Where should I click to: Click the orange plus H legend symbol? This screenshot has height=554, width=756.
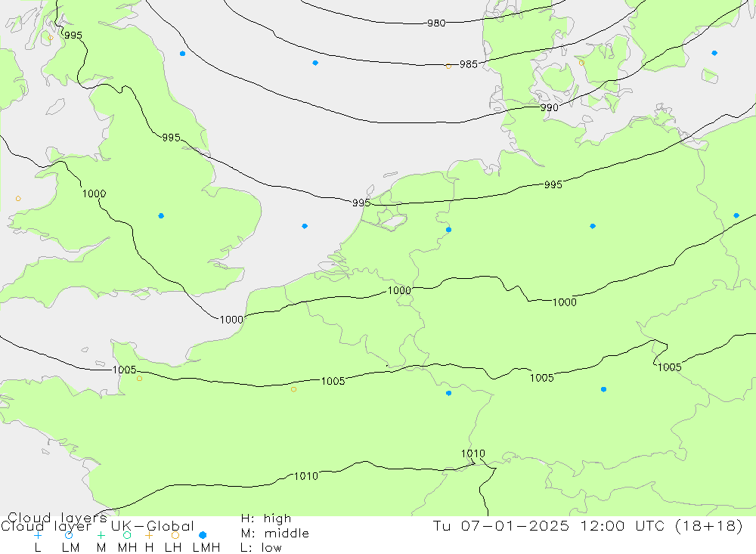[x=149, y=535]
